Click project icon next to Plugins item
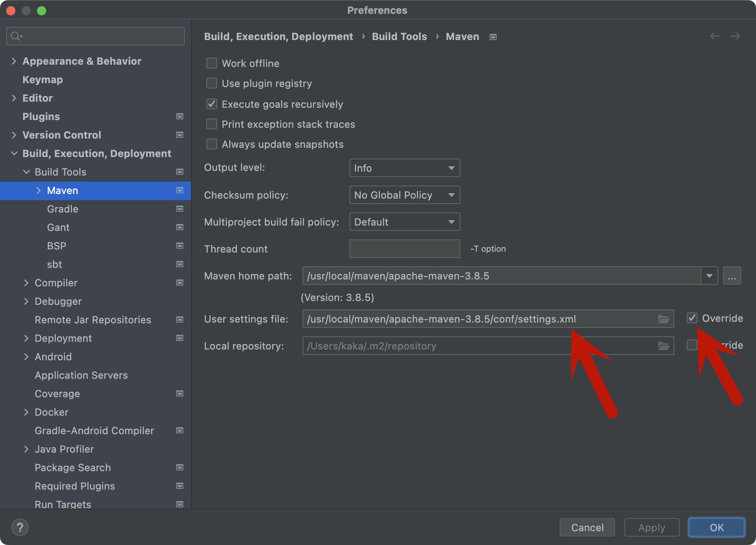The height and width of the screenshot is (545, 756). pos(179,116)
